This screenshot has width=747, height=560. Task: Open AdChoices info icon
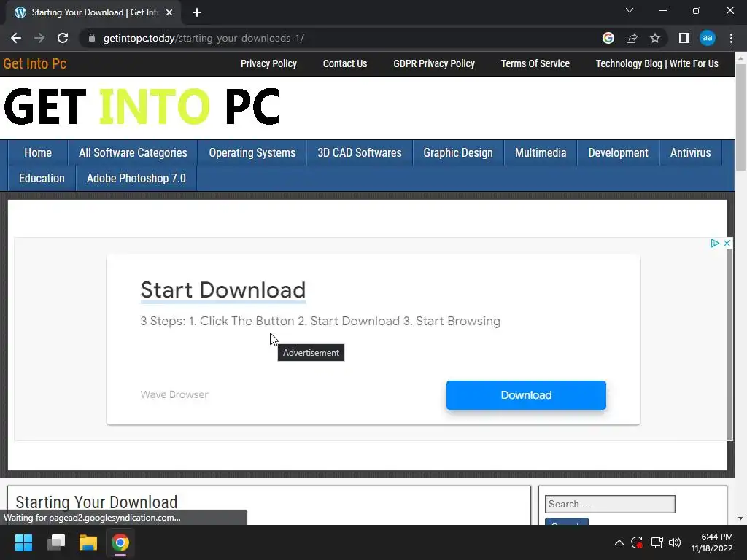click(715, 244)
